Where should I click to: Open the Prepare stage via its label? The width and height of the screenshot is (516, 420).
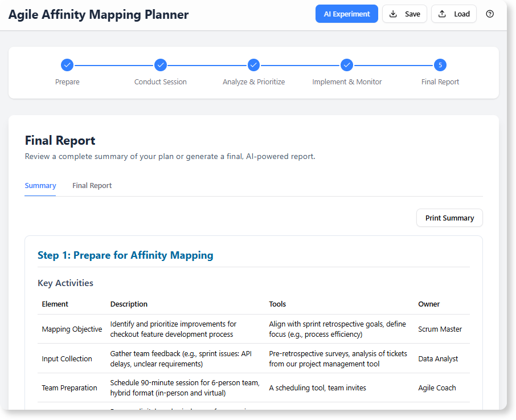(x=67, y=81)
